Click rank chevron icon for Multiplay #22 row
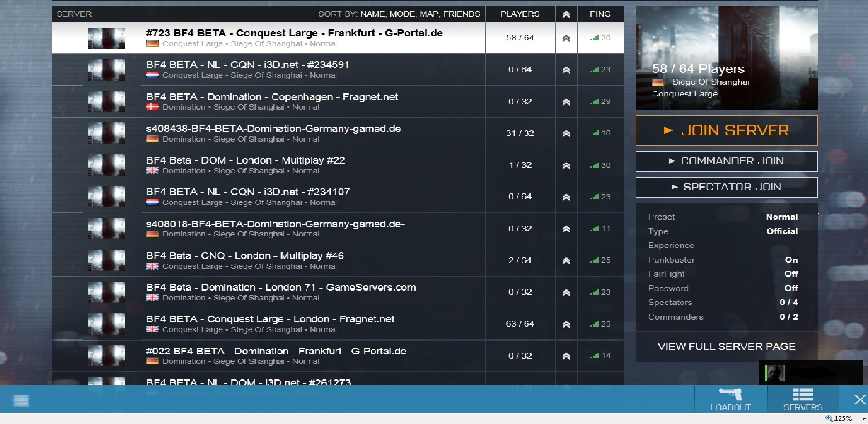The height and width of the screenshot is (424, 868). coord(566,165)
